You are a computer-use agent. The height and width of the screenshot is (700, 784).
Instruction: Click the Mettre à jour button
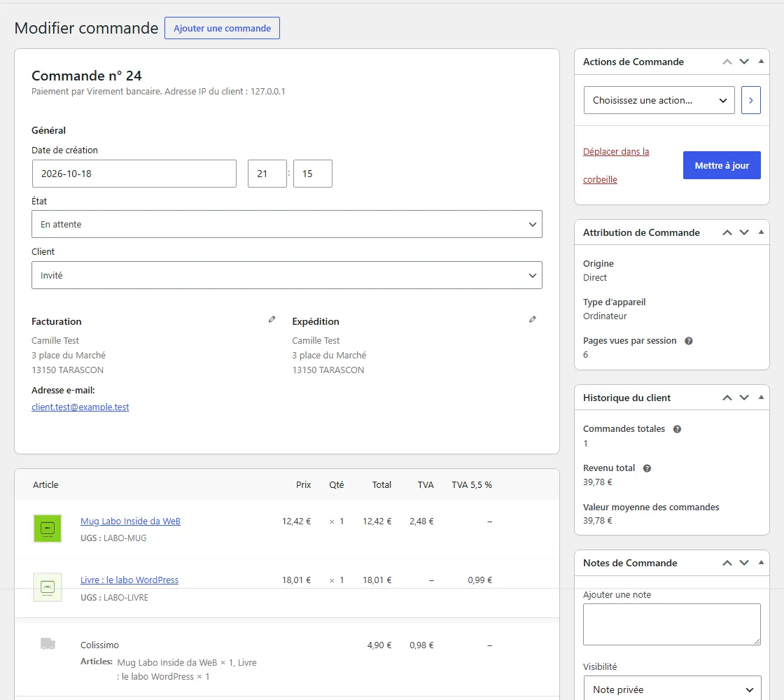coord(722,165)
